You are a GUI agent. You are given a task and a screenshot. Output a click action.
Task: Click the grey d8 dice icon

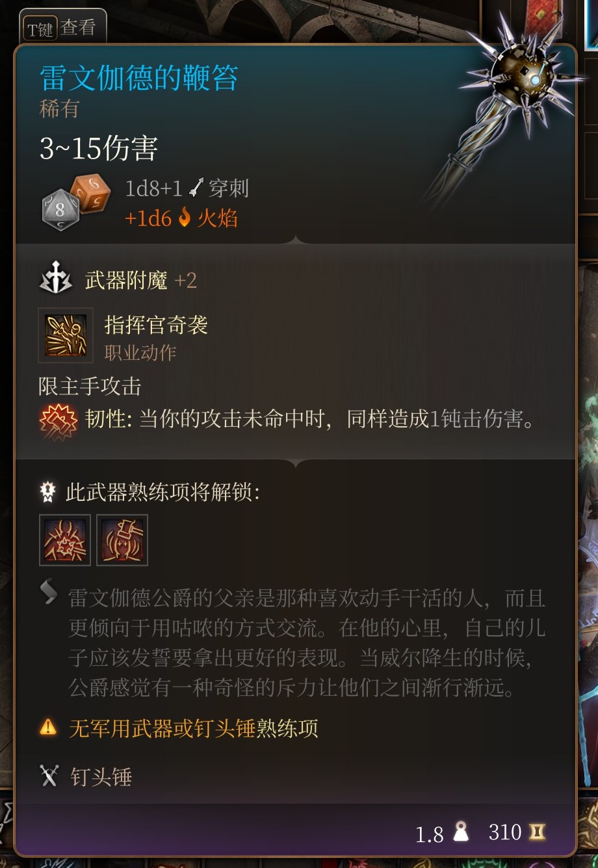60,210
